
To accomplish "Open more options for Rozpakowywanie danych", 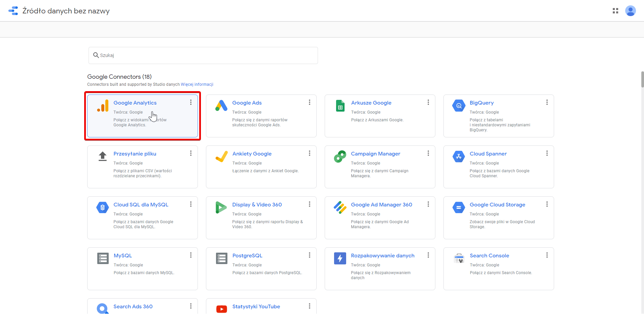I will tap(428, 255).
